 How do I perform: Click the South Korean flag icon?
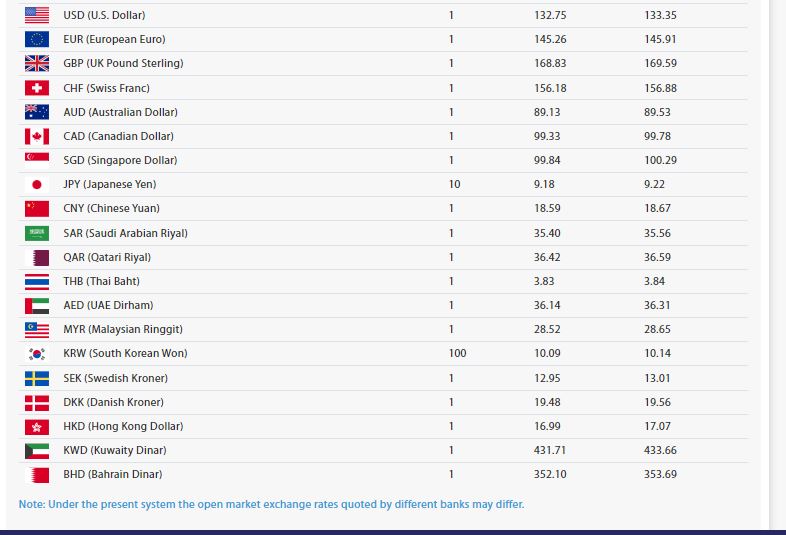[x=37, y=353]
